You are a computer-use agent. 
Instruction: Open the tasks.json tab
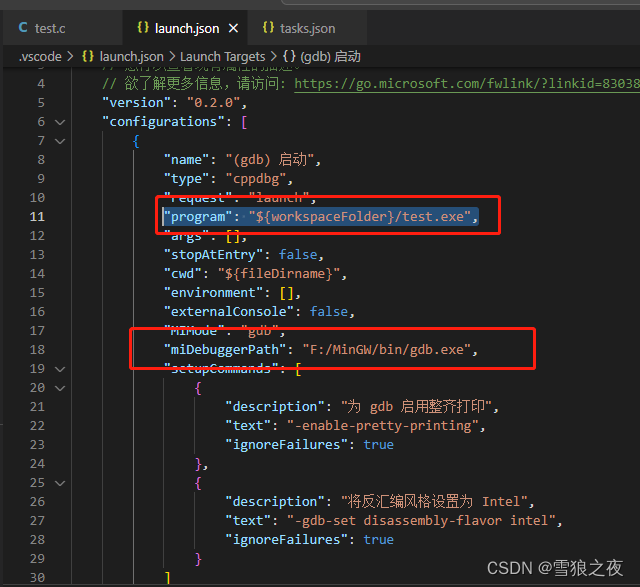tap(307, 28)
